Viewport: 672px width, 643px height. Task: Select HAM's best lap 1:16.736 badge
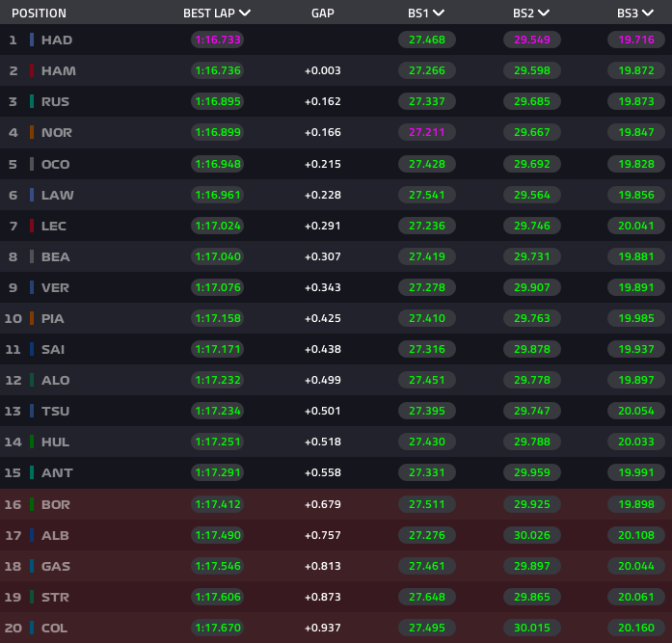pos(217,70)
